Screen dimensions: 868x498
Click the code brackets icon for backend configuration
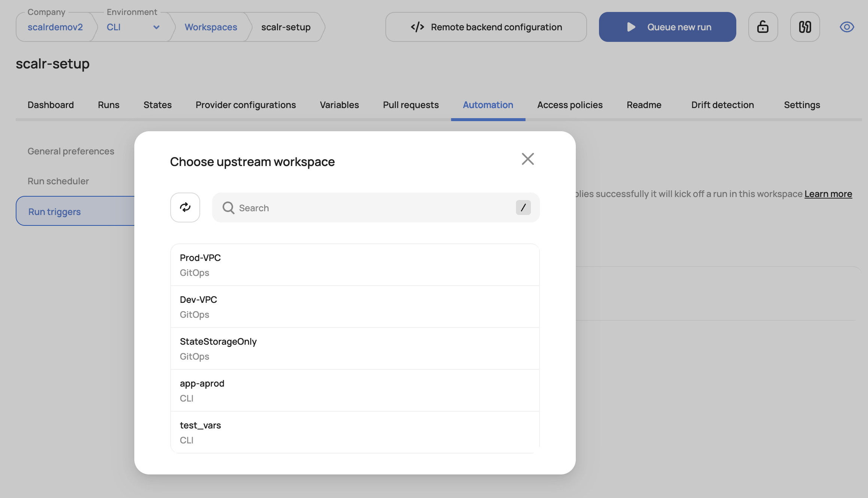pyautogui.click(x=417, y=27)
